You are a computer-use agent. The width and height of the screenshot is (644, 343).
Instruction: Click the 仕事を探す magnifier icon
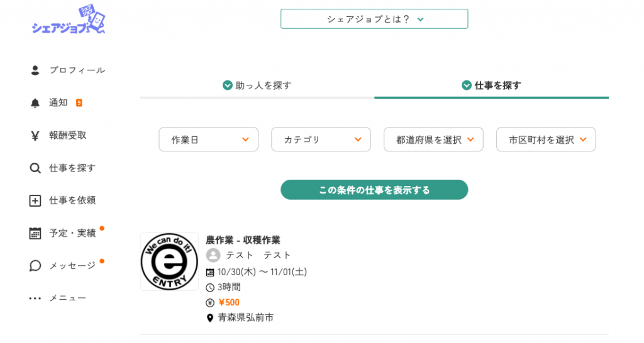(x=35, y=168)
